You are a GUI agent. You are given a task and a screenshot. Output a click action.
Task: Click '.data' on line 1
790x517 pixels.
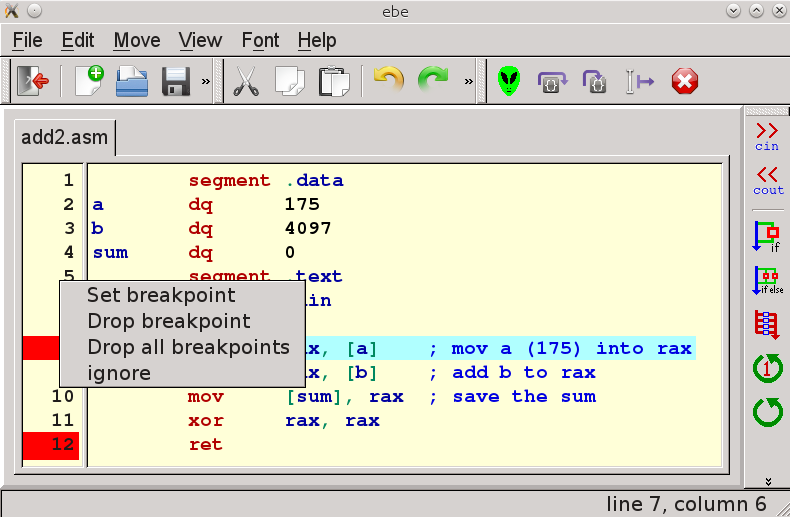[x=315, y=180]
